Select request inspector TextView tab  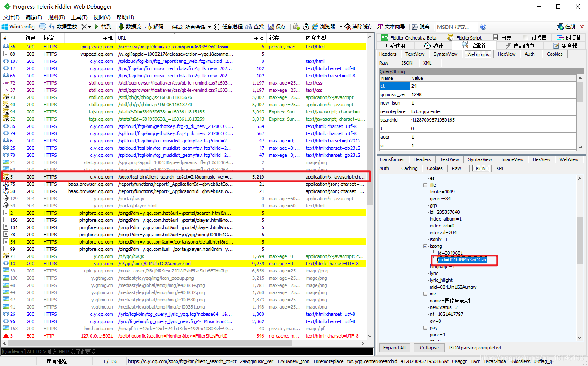tap(415, 54)
